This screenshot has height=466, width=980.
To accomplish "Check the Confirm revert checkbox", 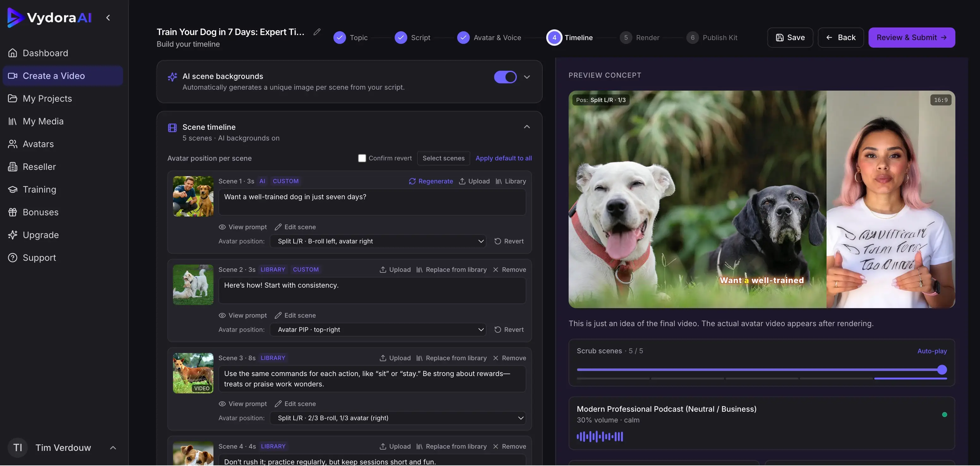I will (362, 158).
